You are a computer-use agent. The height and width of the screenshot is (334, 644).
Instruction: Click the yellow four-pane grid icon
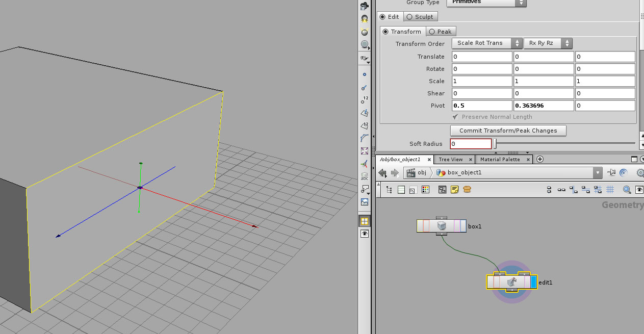tap(364, 221)
